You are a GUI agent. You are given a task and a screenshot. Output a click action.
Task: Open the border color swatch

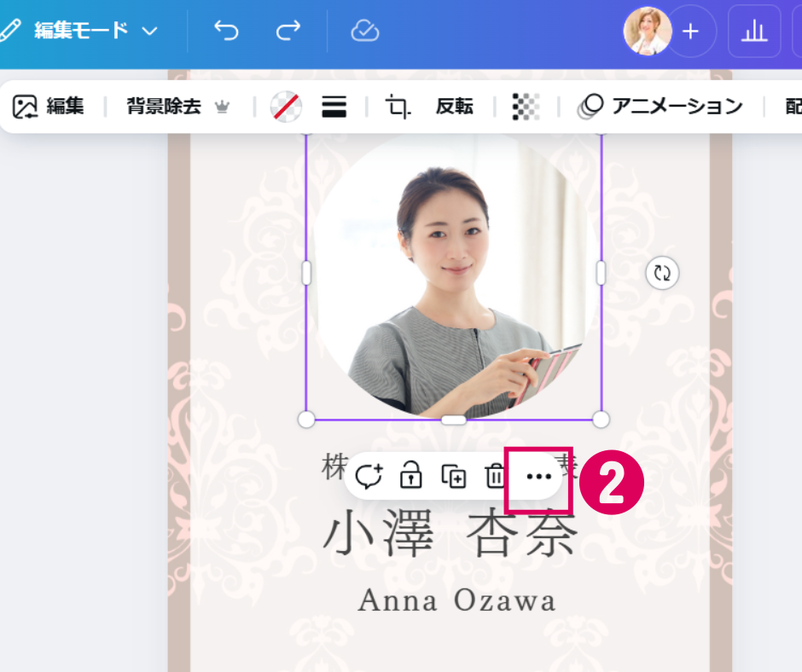[x=286, y=107]
